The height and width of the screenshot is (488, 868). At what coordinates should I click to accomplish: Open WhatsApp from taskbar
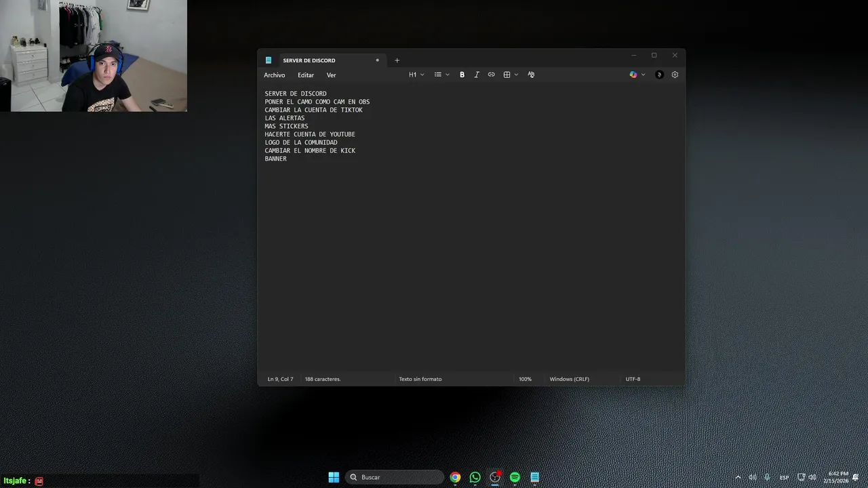pyautogui.click(x=475, y=477)
